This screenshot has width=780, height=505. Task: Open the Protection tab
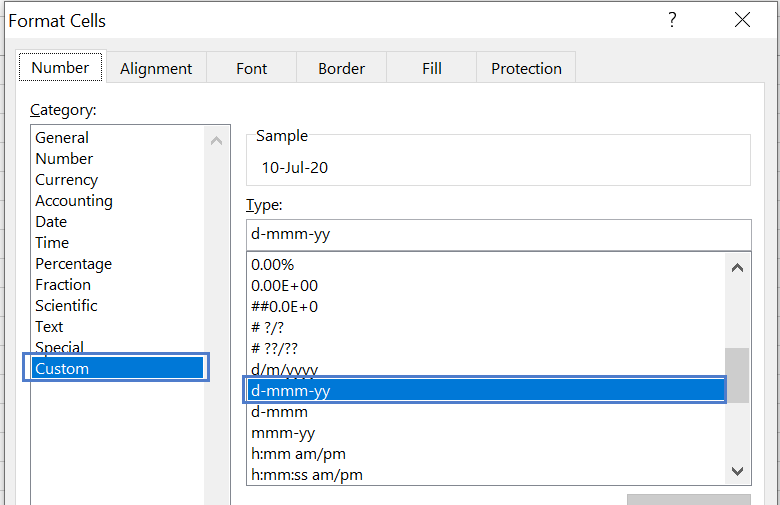pyautogui.click(x=526, y=68)
